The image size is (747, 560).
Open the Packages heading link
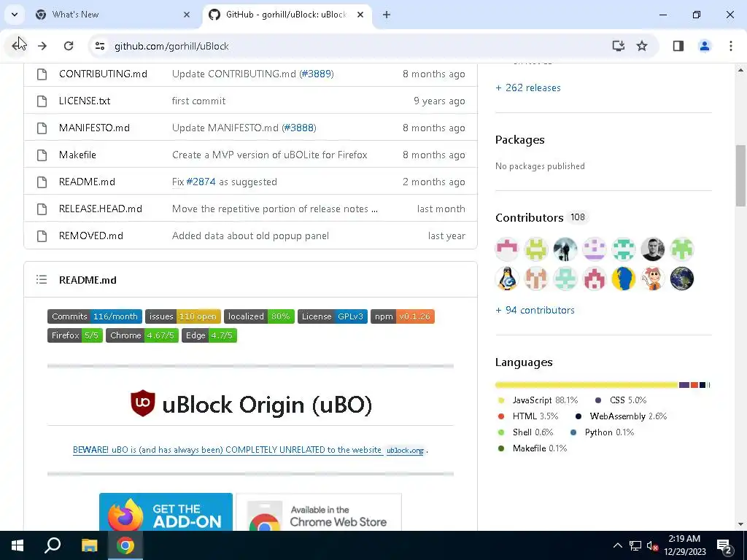click(x=519, y=139)
